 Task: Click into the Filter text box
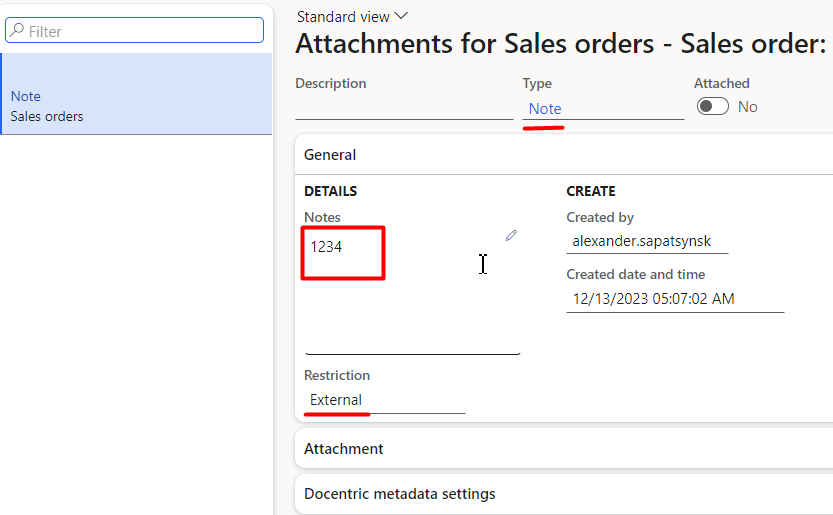point(134,30)
